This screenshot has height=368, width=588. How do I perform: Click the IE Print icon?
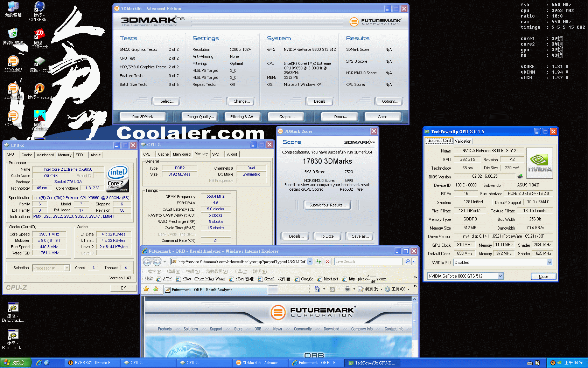pyautogui.click(x=347, y=289)
